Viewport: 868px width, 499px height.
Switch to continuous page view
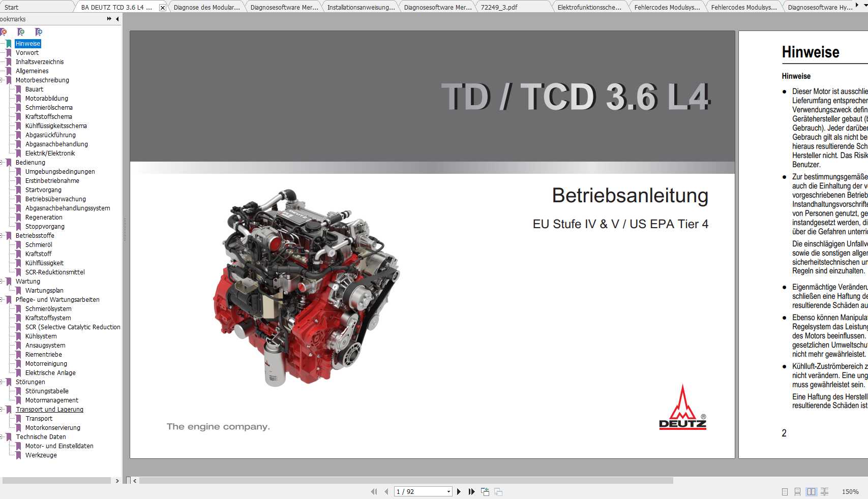(797, 491)
